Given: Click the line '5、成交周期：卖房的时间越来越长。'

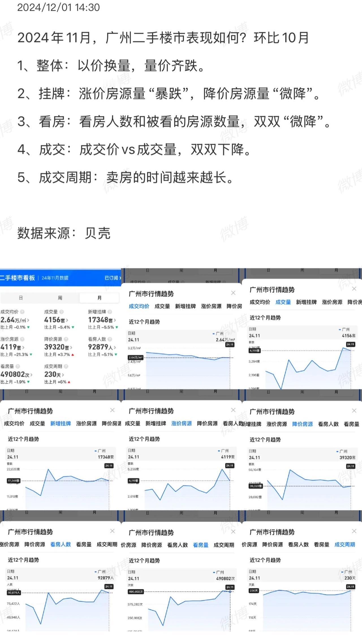Looking at the screenshot, I should pyautogui.click(x=126, y=177).
